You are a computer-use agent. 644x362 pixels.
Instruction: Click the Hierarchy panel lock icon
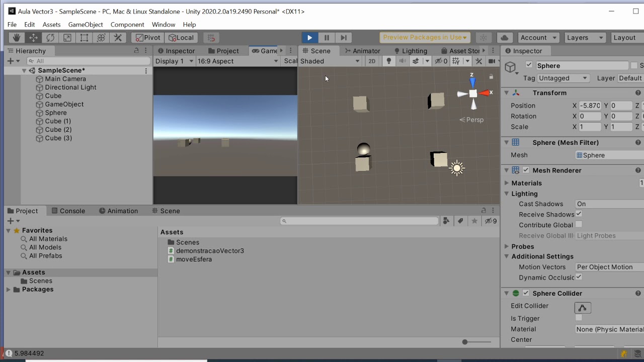(x=136, y=51)
